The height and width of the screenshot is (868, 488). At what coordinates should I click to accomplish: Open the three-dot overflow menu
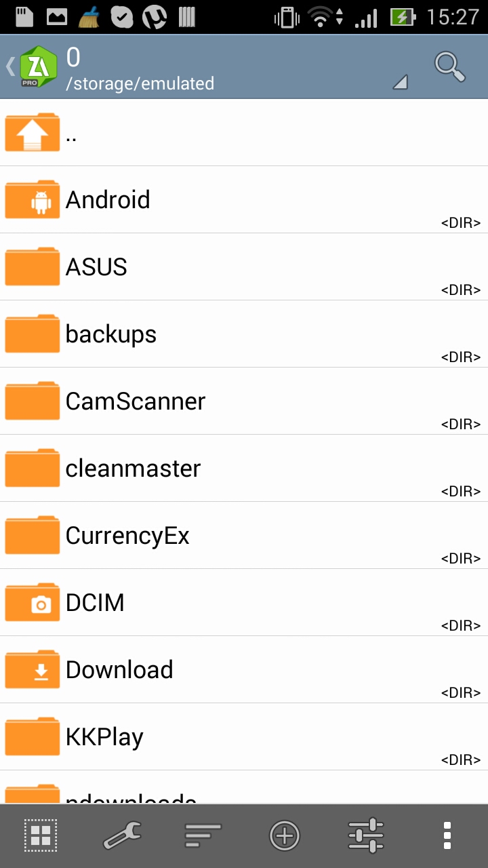[447, 835]
